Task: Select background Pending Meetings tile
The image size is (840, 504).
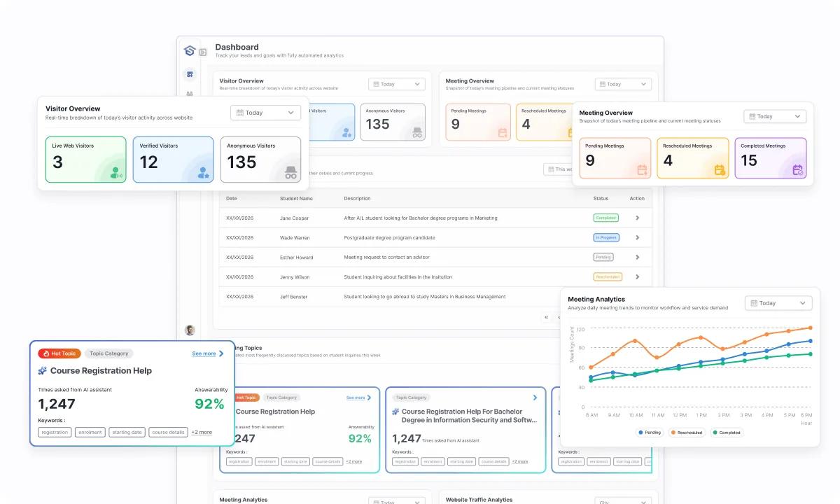Action: (478, 122)
